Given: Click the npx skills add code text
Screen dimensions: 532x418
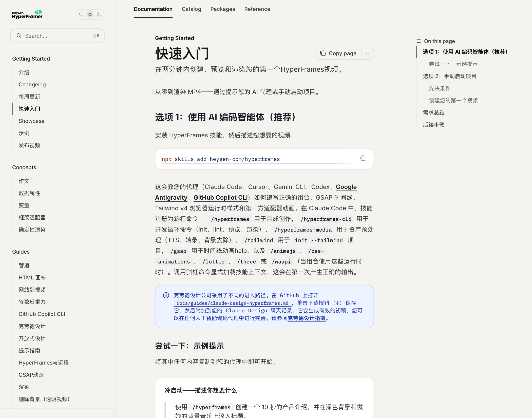Looking at the screenshot, I should pos(221,159).
